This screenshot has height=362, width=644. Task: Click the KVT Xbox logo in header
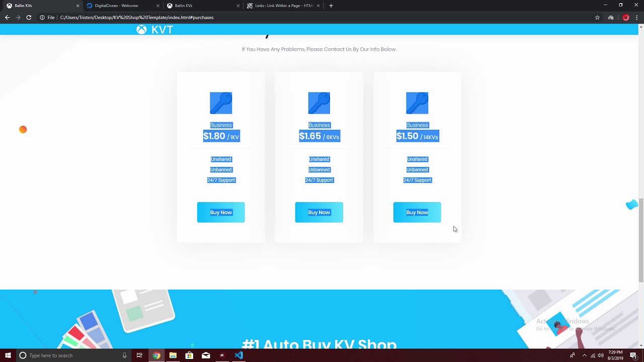point(154,30)
